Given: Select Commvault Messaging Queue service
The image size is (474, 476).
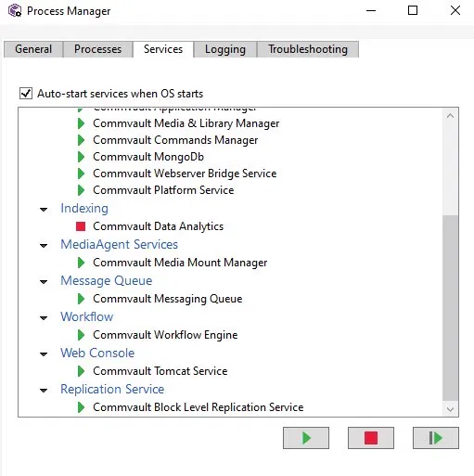Looking at the screenshot, I should click(168, 299).
